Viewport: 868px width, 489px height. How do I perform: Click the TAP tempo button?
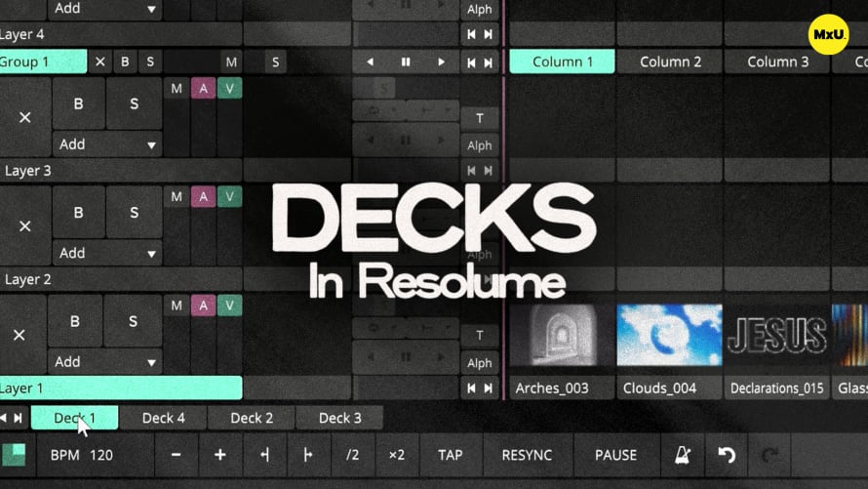[x=451, y=455]
